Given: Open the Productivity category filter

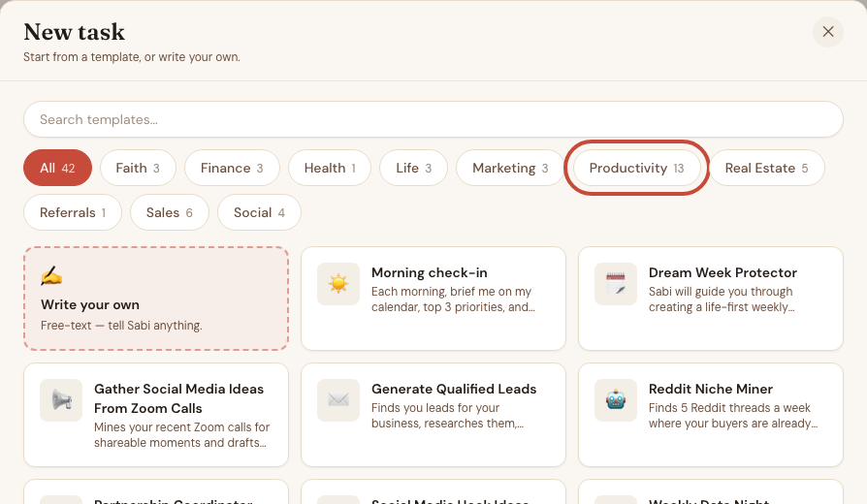Looking at the screenshot, I should (636, 168).
